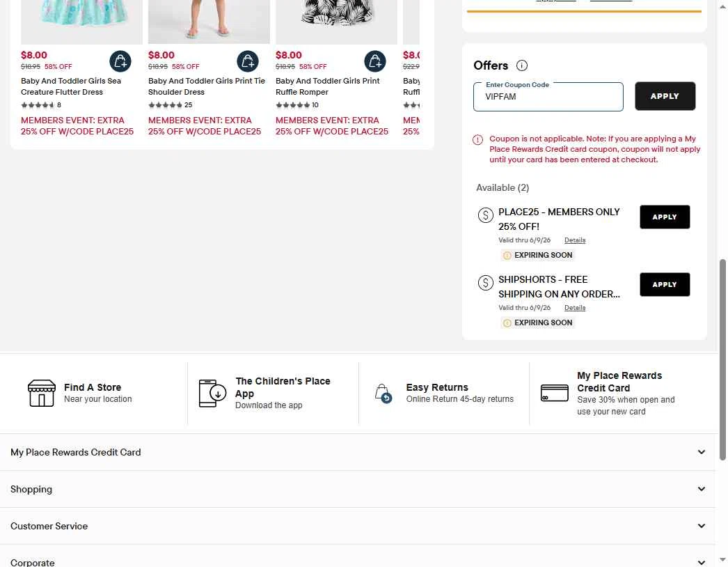This screenshot has width=728, height=567.
Task: Click the scrollbar down arrow
Action: pyautogui.click(x=722, y=559)
